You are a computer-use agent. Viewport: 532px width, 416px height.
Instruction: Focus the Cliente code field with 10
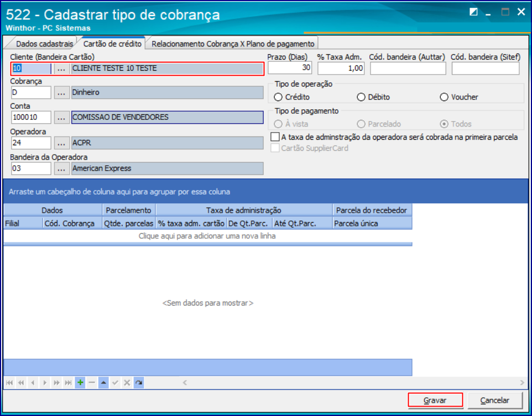coord(31,69)
